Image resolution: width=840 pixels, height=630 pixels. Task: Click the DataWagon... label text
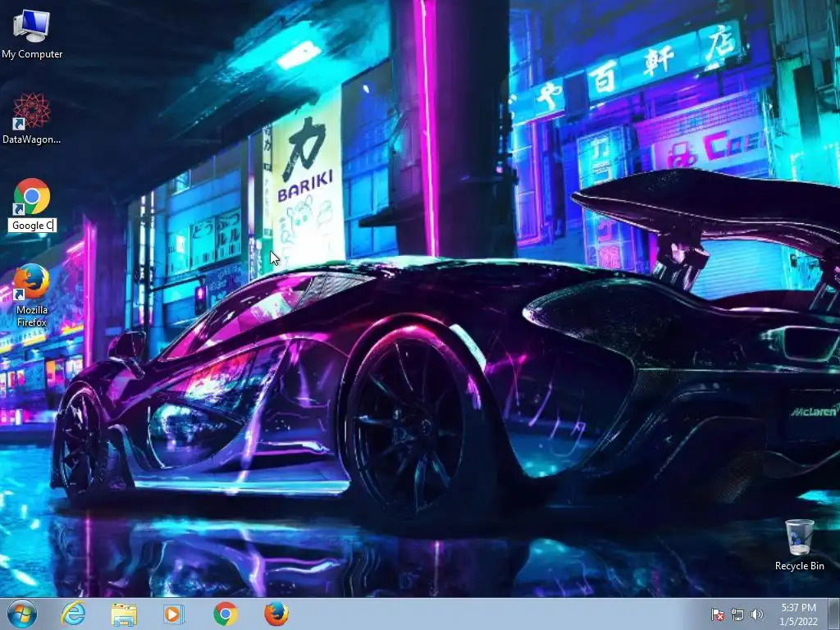(x=32, y=139)
